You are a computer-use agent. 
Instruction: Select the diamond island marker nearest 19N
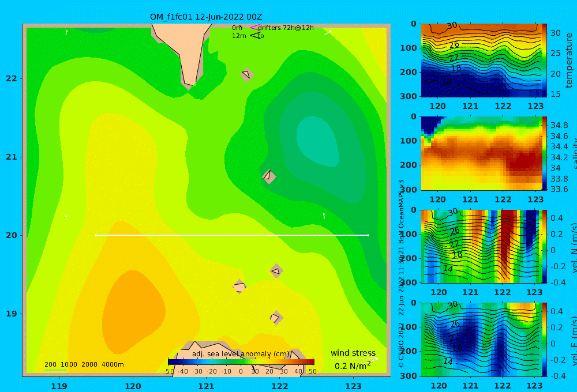tap(276, 318)
